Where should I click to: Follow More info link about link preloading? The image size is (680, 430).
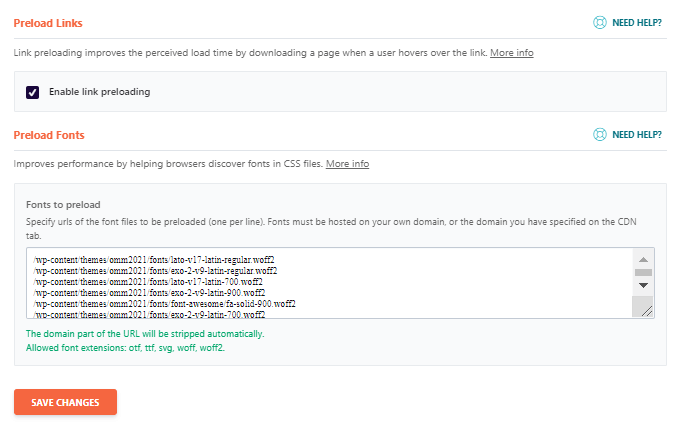[x=511, y=52]
